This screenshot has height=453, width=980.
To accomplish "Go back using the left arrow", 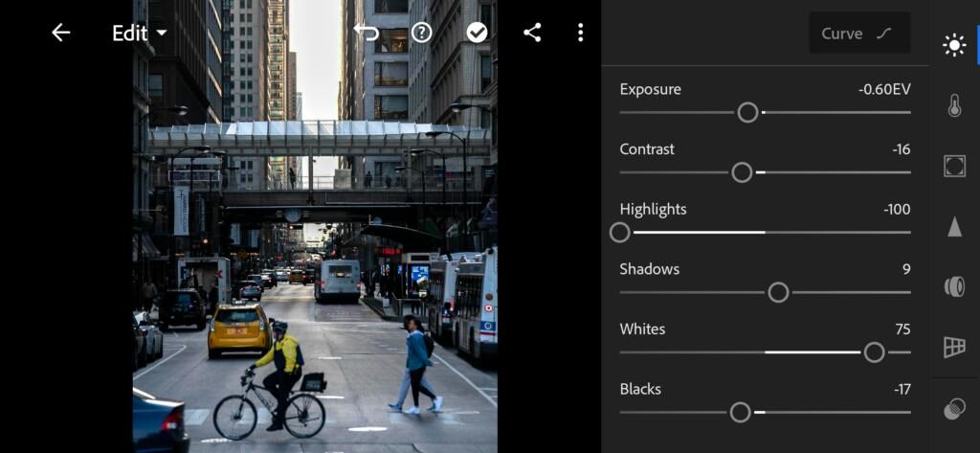I will click(60, 33).
